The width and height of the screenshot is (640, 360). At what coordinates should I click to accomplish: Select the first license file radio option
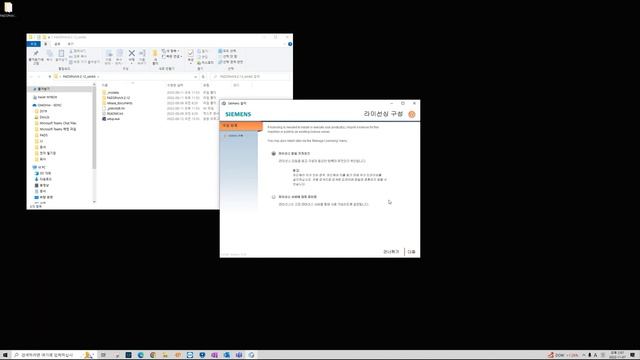point(274,153)
